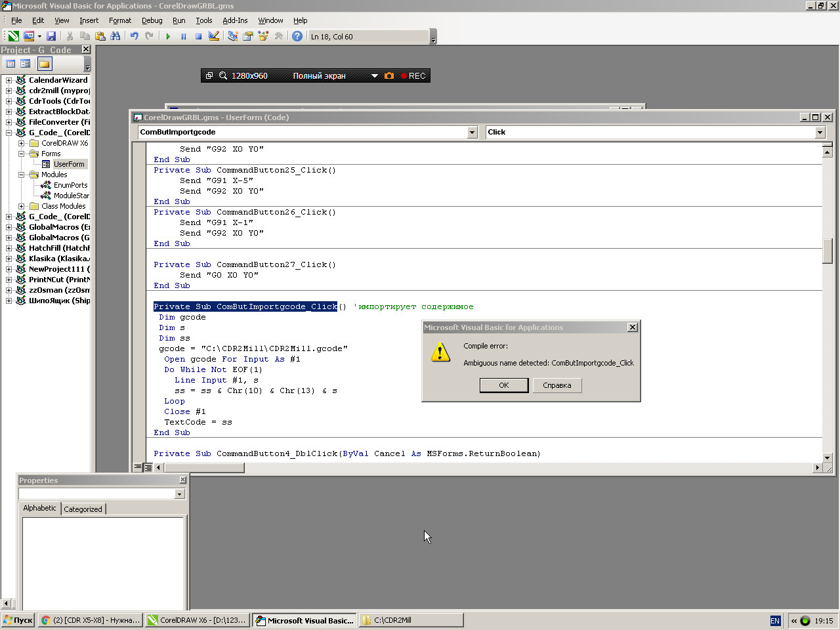This screenshot has height=630, width=840.
Task: Open the Debug menu
Action: click(152, 20)
